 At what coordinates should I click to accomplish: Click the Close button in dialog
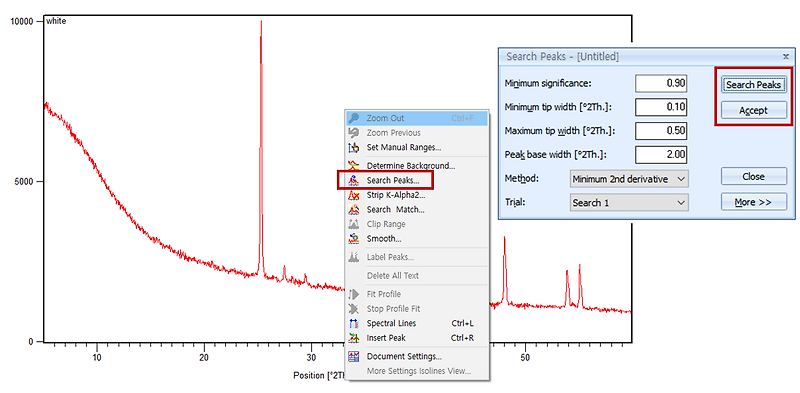[754, 177]
